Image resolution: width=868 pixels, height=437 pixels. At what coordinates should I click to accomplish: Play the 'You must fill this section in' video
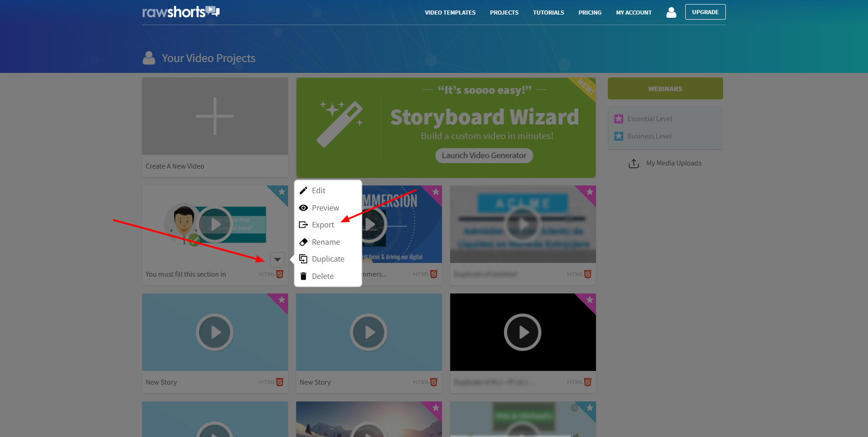215,225
